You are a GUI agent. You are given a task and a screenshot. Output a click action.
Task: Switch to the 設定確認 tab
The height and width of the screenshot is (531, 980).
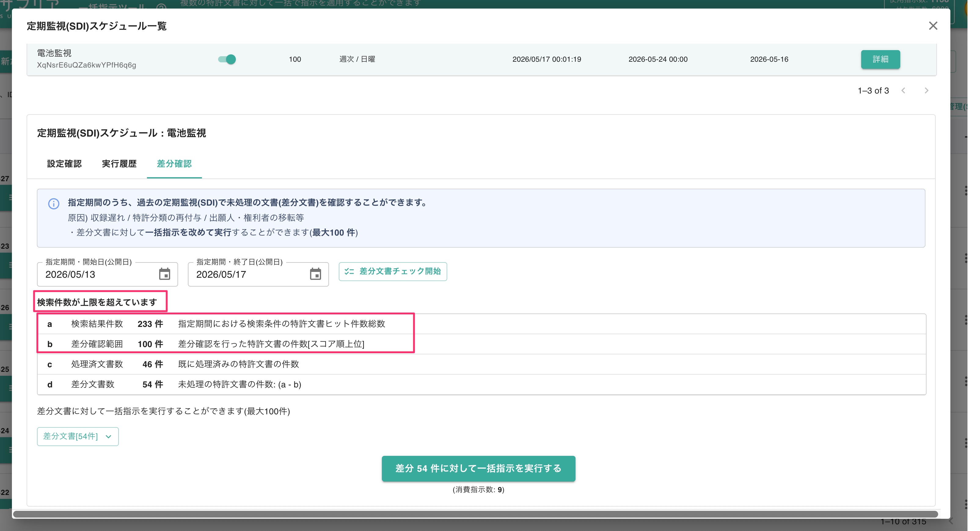(x=64, y=163)
